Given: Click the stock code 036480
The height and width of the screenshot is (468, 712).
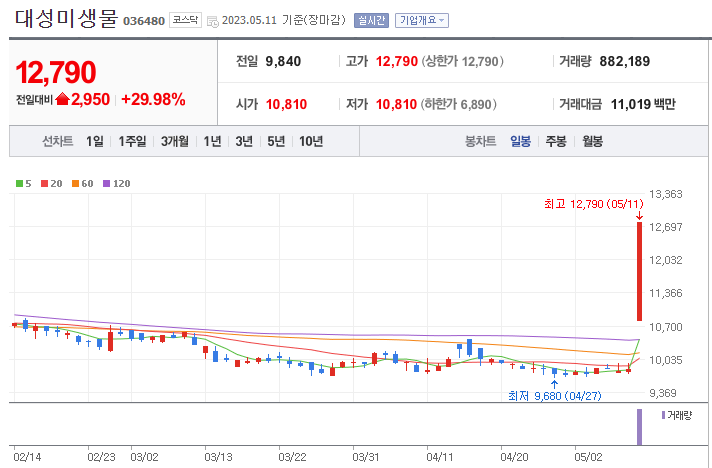Looking at the screenshot, I should point(144,21).
